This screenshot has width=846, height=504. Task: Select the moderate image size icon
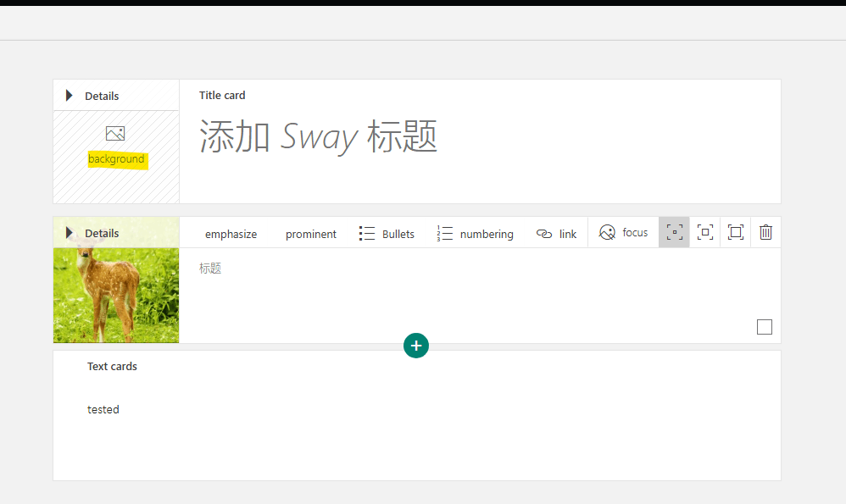[x=704, y=231]
